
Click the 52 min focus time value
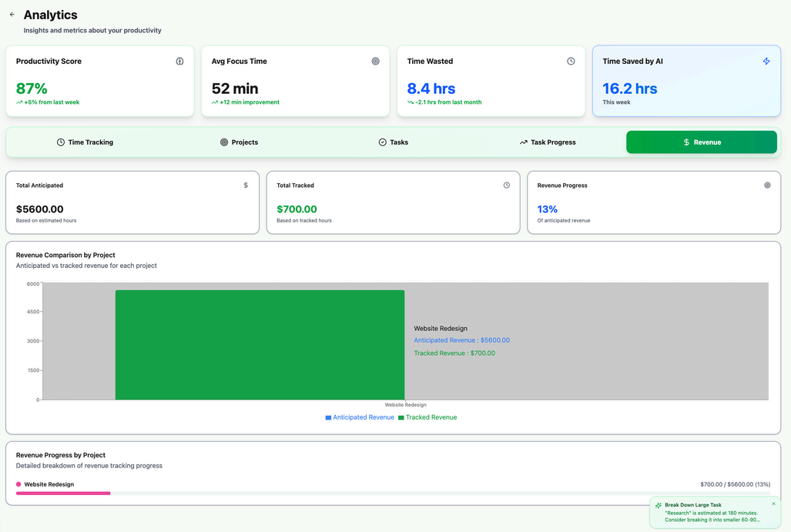pyautogui.click(x=235, y=89)
